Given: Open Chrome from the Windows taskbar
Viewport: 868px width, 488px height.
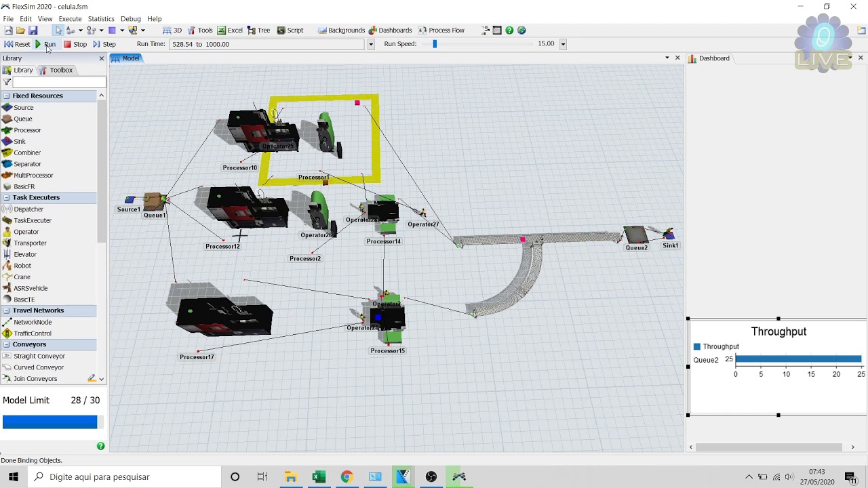Looking at the screenshot, I should click(x=347, y=477).
